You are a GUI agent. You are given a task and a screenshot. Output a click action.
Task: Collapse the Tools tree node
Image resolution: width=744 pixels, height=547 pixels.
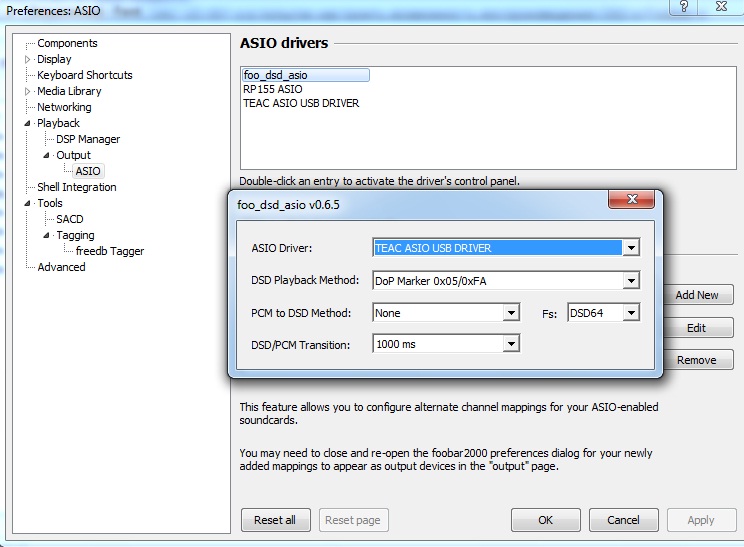coord(28,203)
